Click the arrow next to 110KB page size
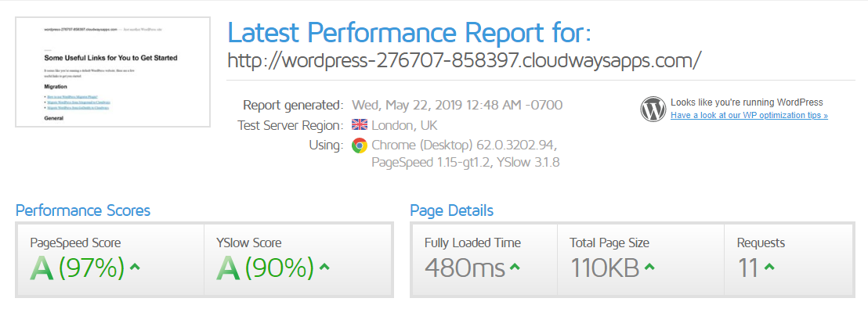The height and width of the screenshot is (309, 868). pyautogui.click(x=649, y=267)
